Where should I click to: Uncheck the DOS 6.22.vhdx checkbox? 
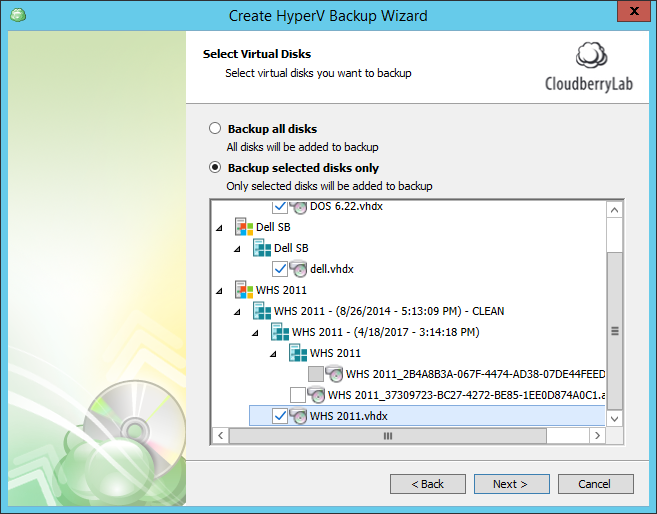coord(279,206)
